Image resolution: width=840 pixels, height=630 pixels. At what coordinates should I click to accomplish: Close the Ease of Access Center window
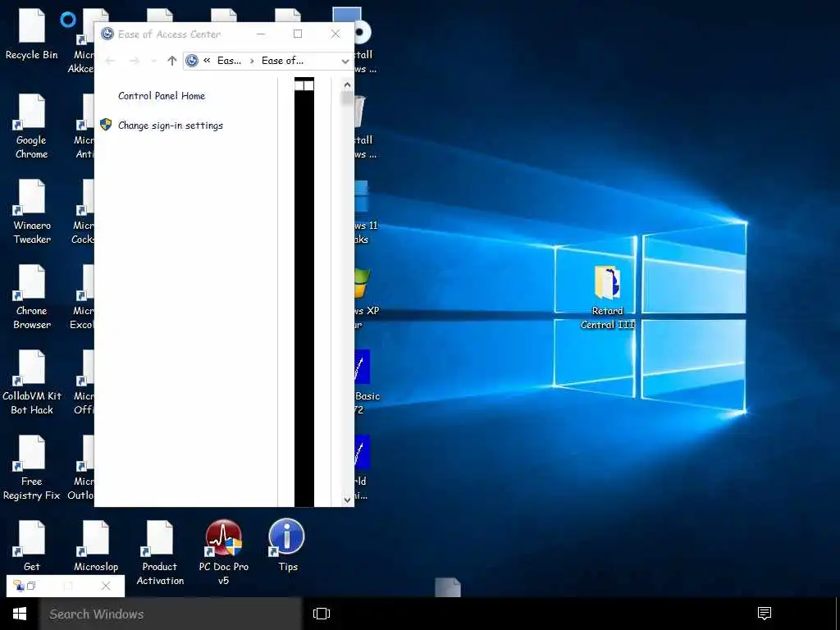336,34
